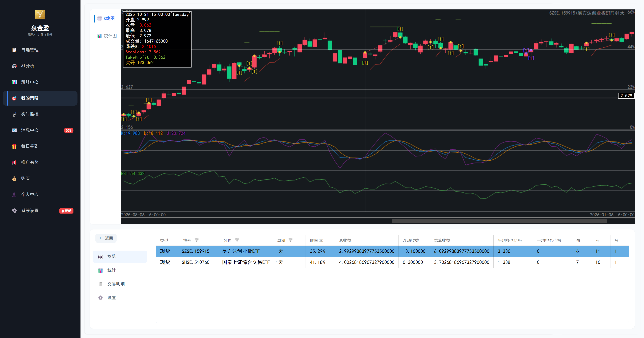Open filter on 周期 column header
The width and height of the screenshot is (644, 338).
(x=290, y=240)
